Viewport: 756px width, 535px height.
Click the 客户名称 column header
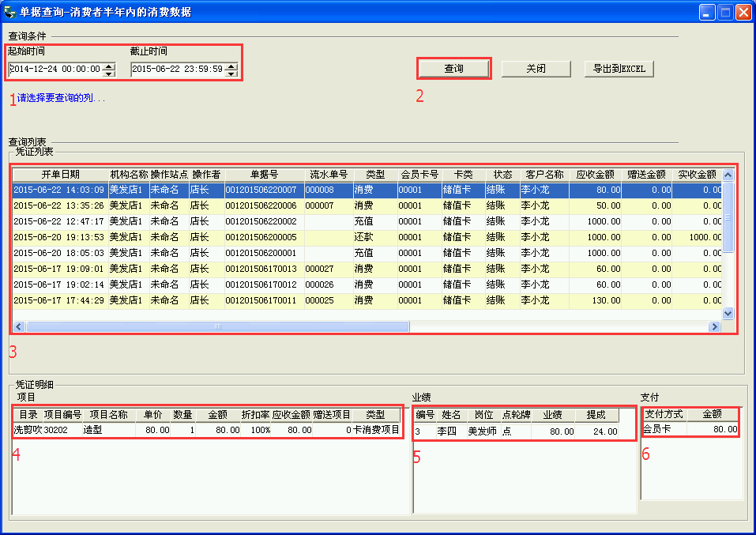[544, 175]
